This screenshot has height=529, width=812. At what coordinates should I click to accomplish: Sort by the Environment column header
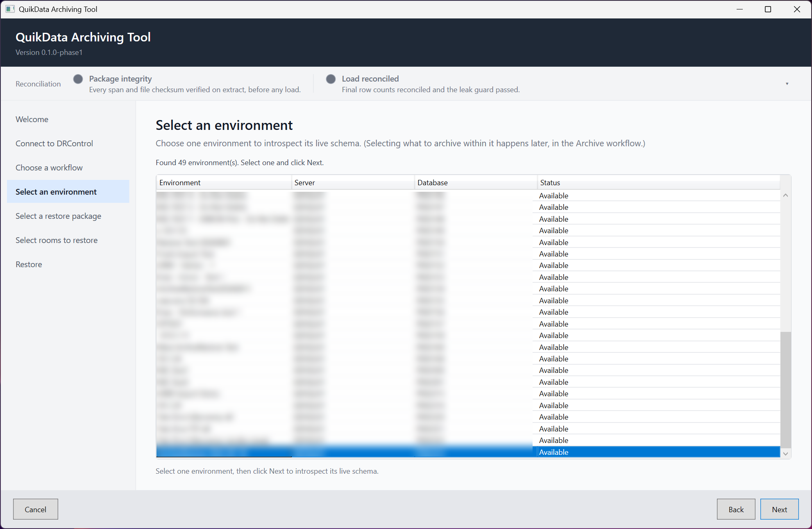point(224,182)
